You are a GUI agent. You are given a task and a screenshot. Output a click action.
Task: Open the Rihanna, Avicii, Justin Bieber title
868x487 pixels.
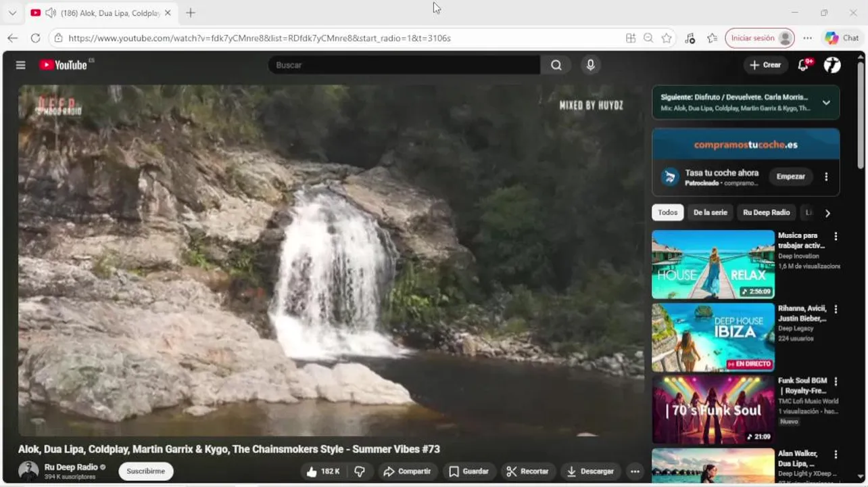(x=802, y=313)
